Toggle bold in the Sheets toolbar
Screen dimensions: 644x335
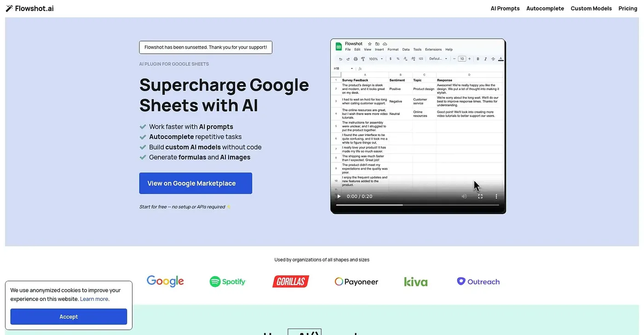click(x=478, y=59)
